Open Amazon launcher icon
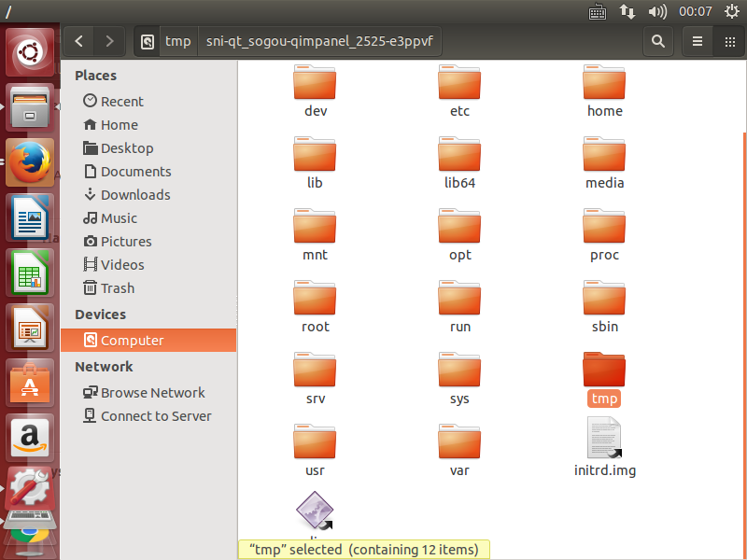Screen dimensions: 747x560 pyautogui.click(x=30, y=438)
